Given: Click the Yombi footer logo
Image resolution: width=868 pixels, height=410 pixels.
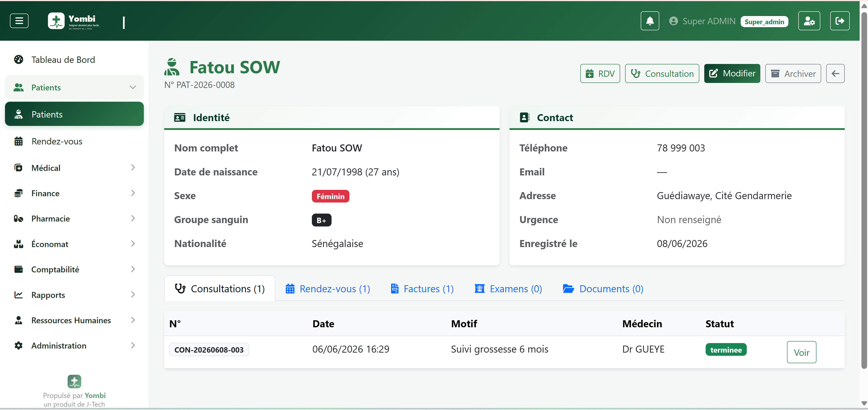Looking at the screenshot, I should tap(74, 381).
